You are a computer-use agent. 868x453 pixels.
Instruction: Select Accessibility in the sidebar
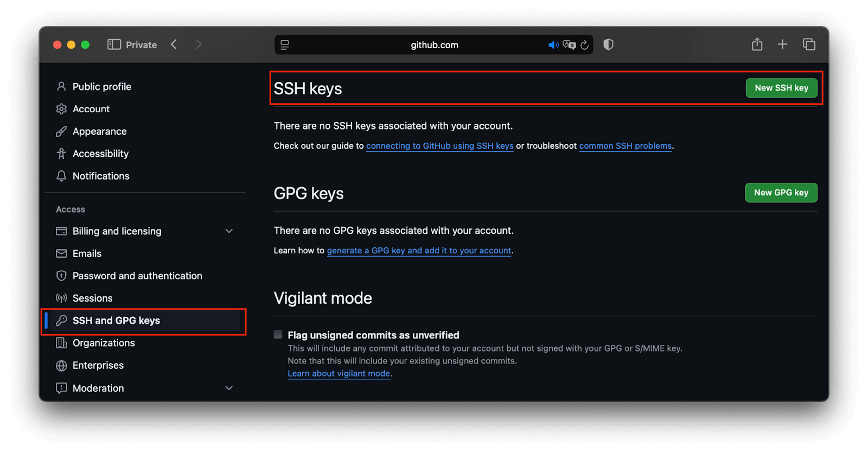[x=100, y=154]
